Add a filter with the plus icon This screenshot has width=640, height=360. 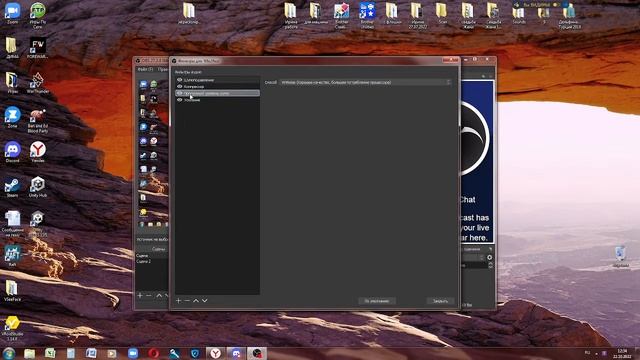tap(178, 300)
